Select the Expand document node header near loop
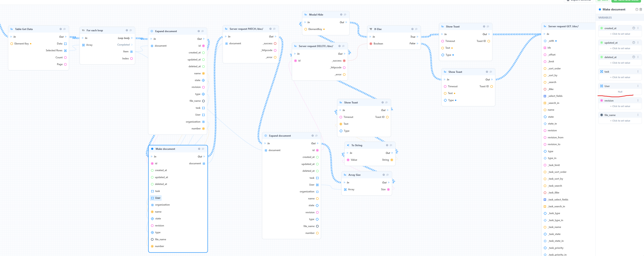 click(178, 31)
